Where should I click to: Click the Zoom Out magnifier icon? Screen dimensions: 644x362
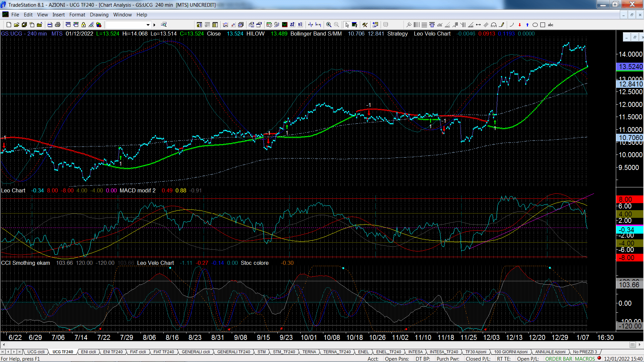(336, 24)
